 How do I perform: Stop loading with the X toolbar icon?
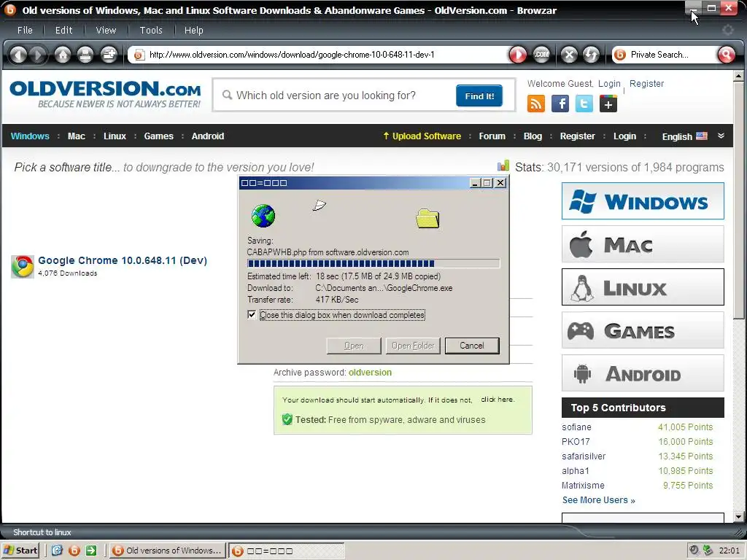coord(569,55)
